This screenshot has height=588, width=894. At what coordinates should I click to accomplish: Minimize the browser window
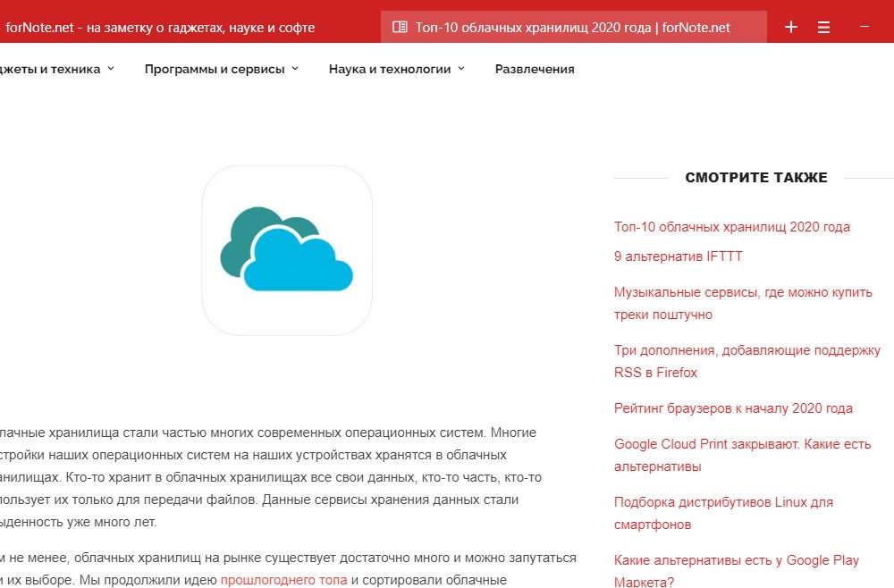864,27
